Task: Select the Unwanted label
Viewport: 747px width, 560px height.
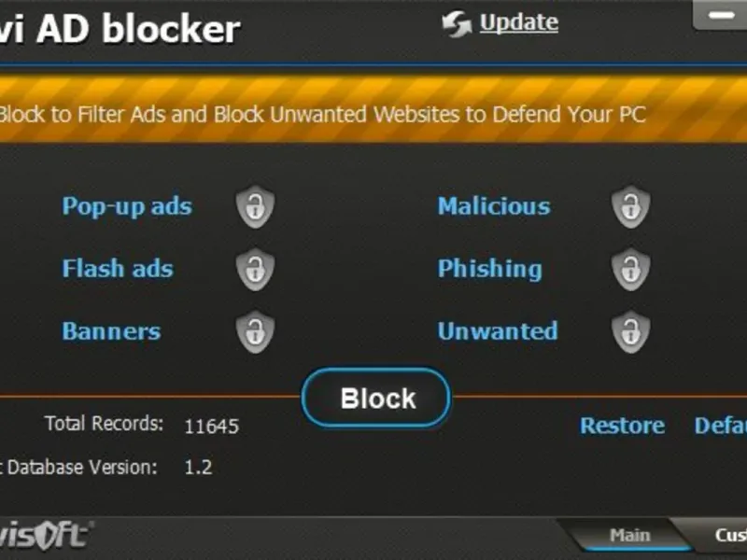Action: [498, 331]
